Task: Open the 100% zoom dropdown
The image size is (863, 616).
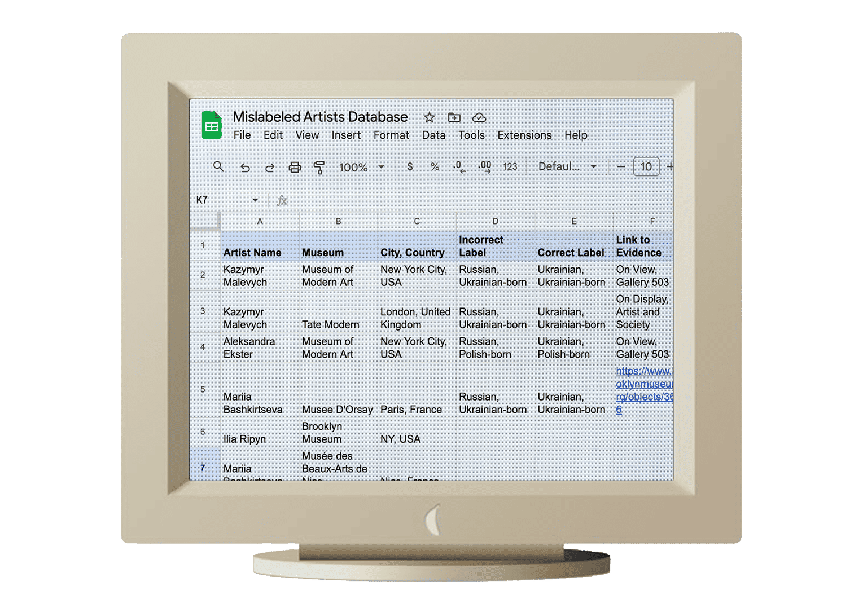Action: tap(361, 167)
